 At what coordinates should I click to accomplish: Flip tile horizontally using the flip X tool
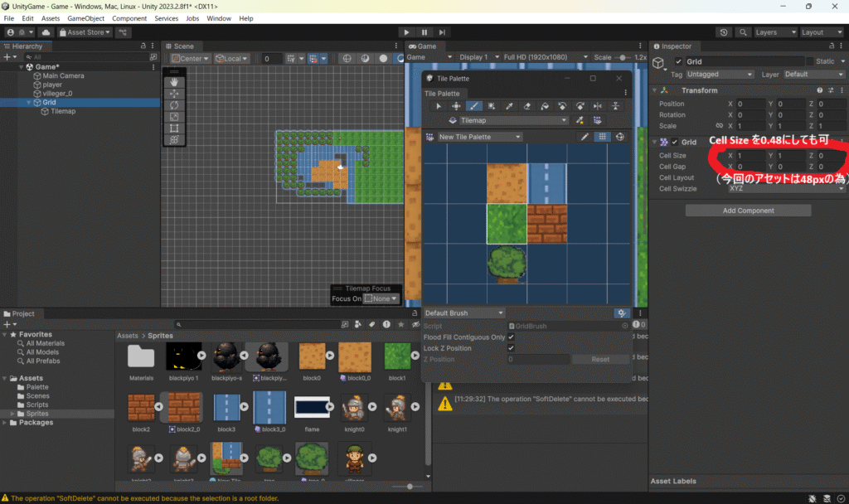click(598, 106)
